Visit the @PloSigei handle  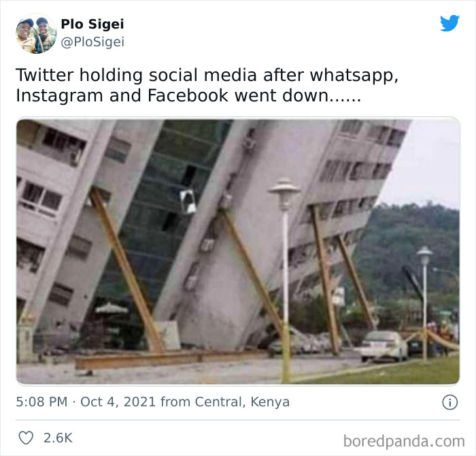[92, 42]
